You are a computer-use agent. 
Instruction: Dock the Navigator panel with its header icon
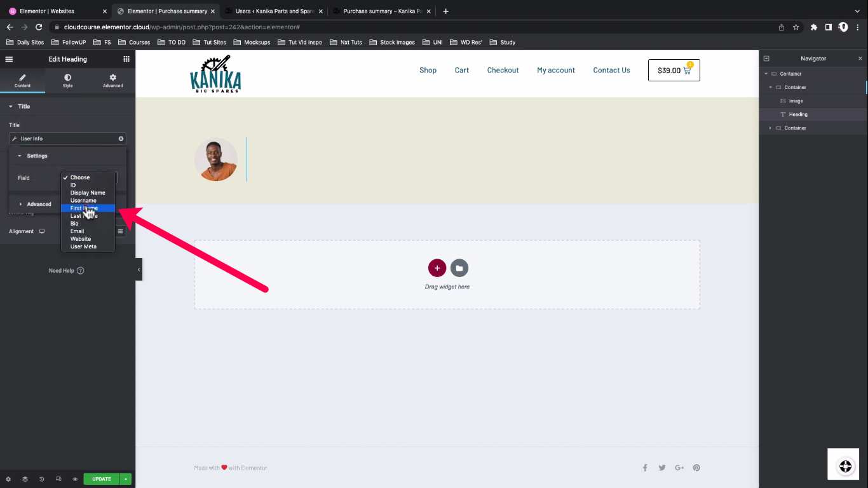point(766,58)
